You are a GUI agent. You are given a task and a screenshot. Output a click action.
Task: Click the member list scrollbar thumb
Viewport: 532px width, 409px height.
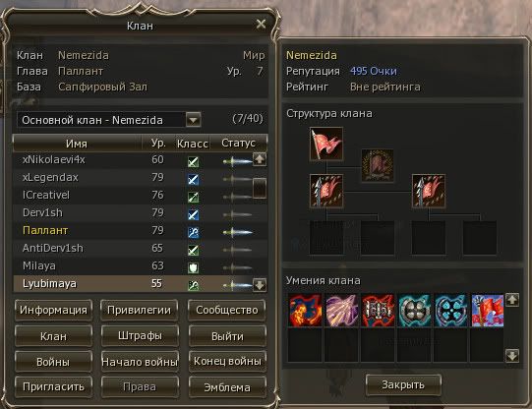click(260, 188)
